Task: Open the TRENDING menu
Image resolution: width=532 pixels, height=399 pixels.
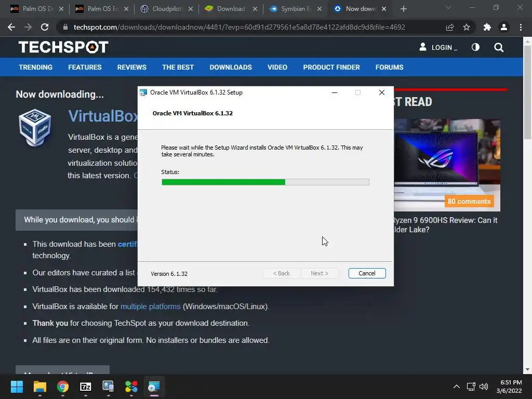Action: (36, 67)
